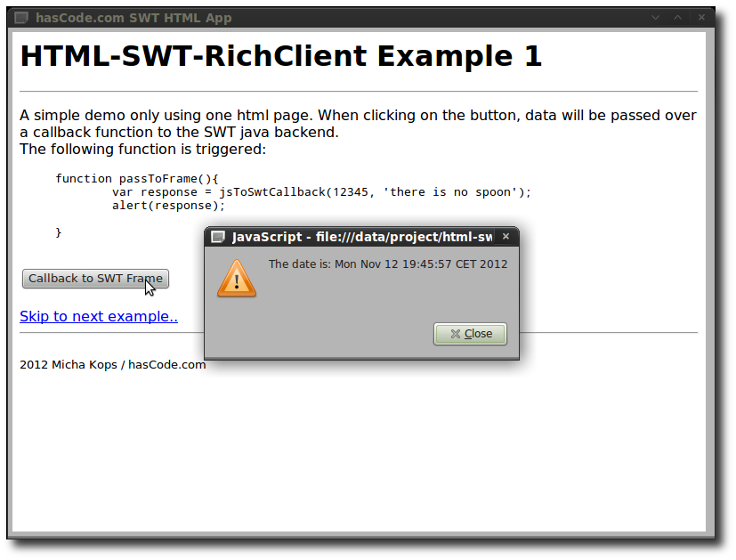Click the hasCode.com app icon in the title bar
Viewport: 736px width, 560px height.
20,17
